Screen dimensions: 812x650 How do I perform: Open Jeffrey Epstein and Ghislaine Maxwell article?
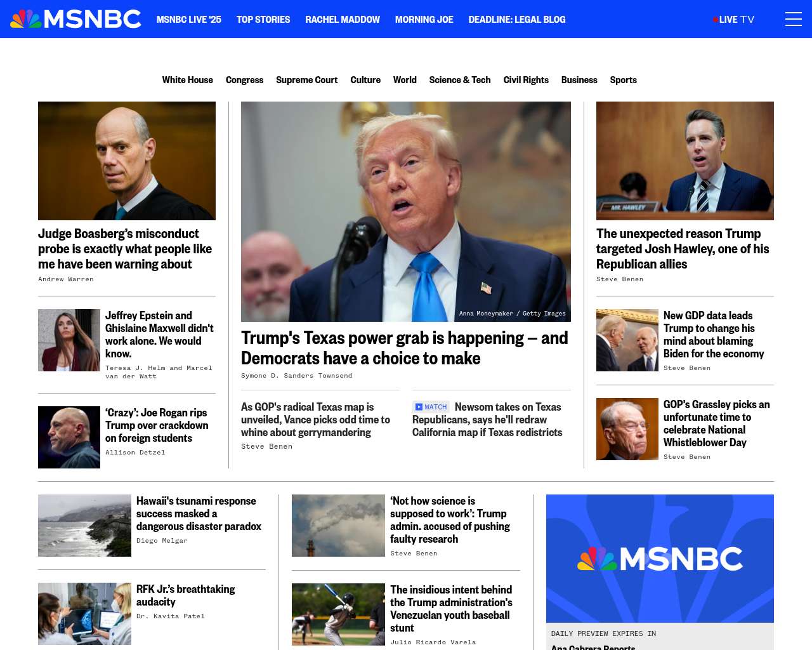click(x=159, y=335)
